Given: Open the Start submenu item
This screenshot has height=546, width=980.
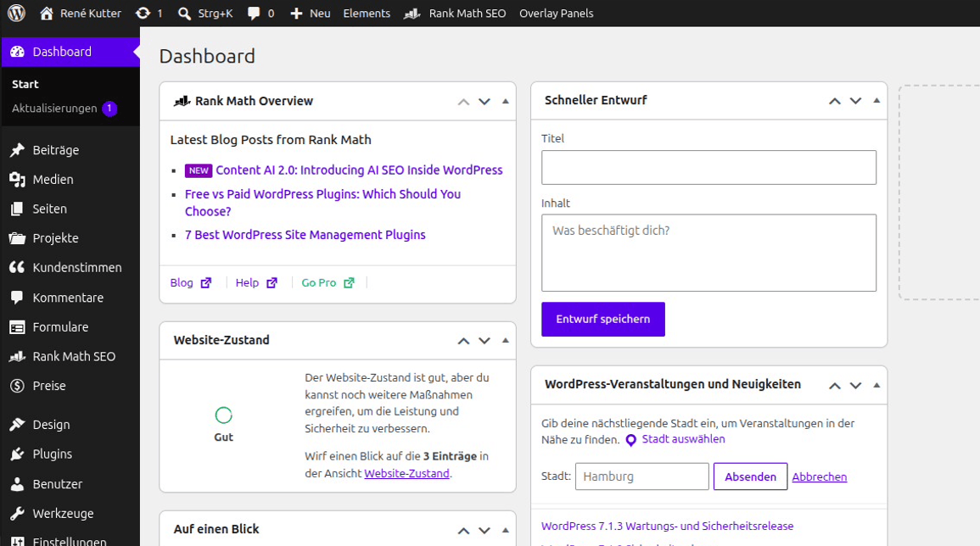Looking at the screenshot, I should click(25, 84).
